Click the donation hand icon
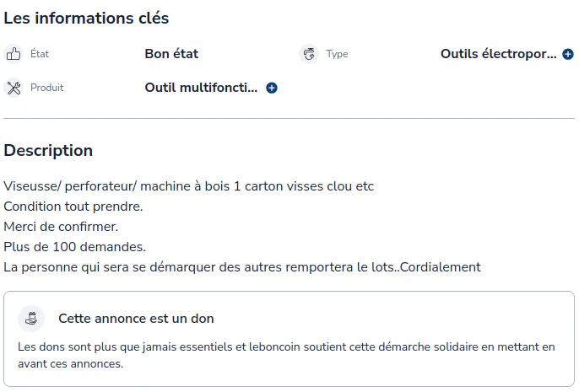579x392 pixels. click(31, 319)
